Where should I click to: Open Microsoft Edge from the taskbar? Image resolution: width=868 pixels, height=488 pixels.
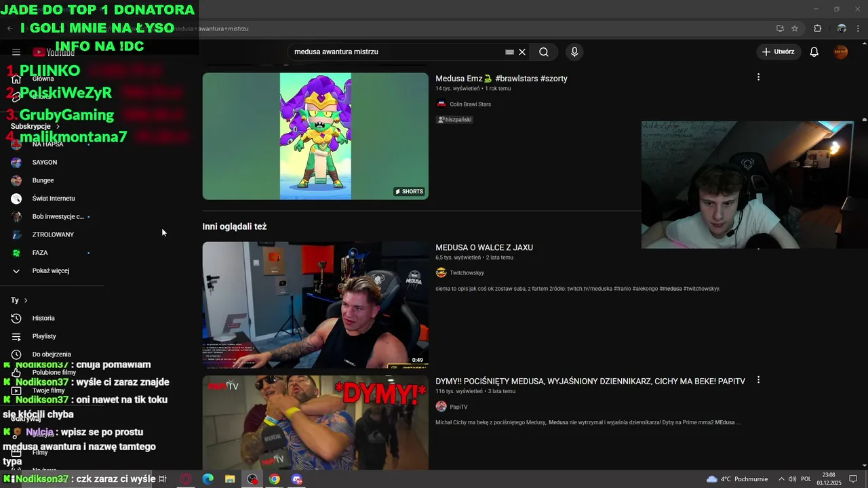click(x=208, y=479)
